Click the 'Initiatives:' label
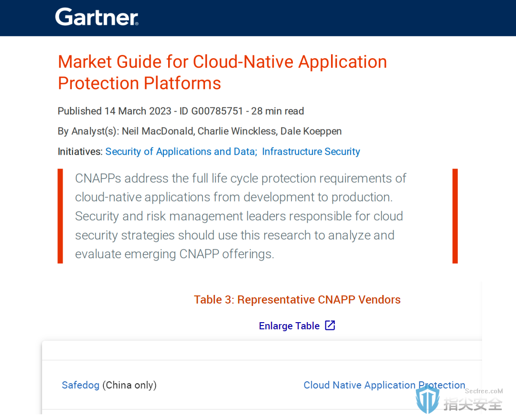 (80, 151)
